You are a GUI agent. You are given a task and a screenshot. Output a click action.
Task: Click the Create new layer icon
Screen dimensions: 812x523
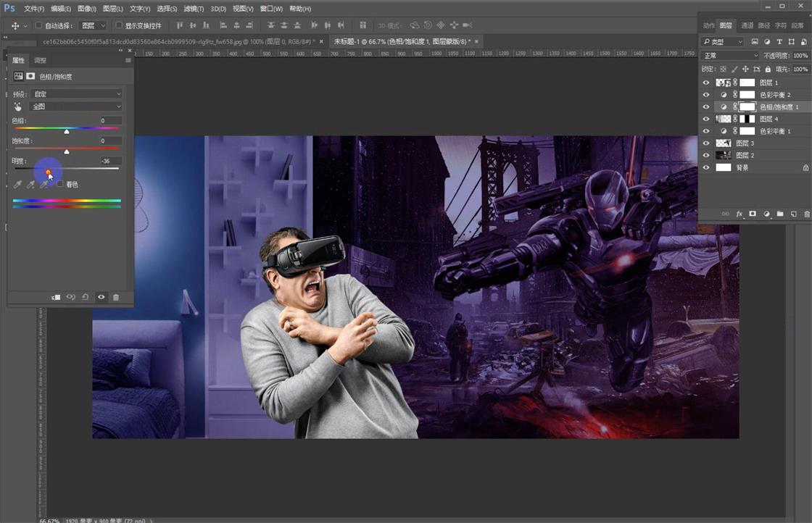[x=795, y=213]
